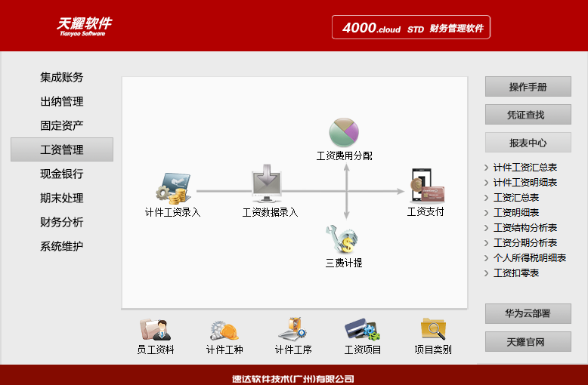The height and width of the screenshot is (385, 588).
Task: Click the chevron beside 工资结构分析表
Action: (x=487, y=228)
